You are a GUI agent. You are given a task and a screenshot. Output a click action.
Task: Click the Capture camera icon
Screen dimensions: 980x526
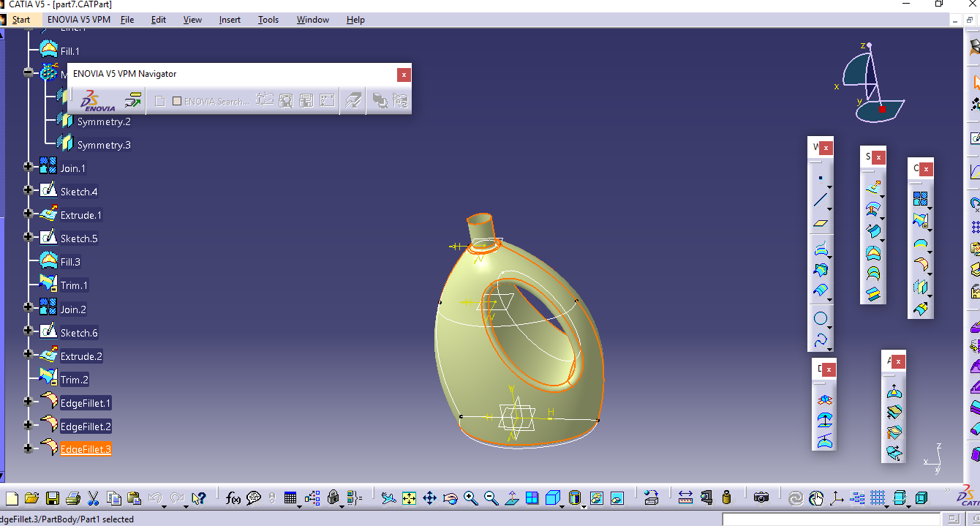click(761, 498)
